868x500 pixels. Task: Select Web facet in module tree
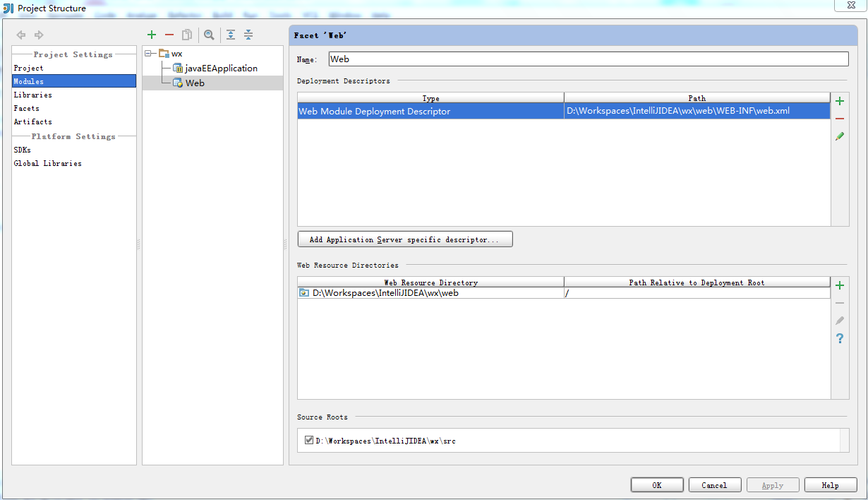click(x=195, y=83)
